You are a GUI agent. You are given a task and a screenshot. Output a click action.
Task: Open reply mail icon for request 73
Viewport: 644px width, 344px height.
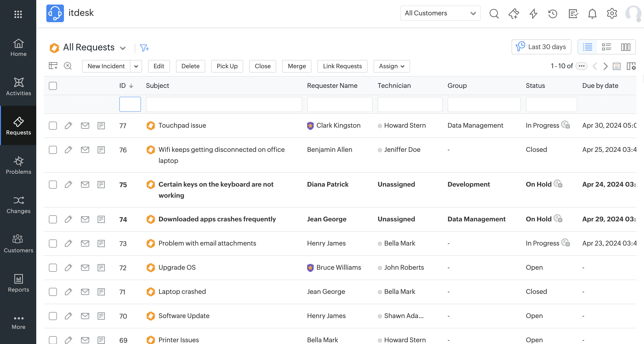coord(85,243)
